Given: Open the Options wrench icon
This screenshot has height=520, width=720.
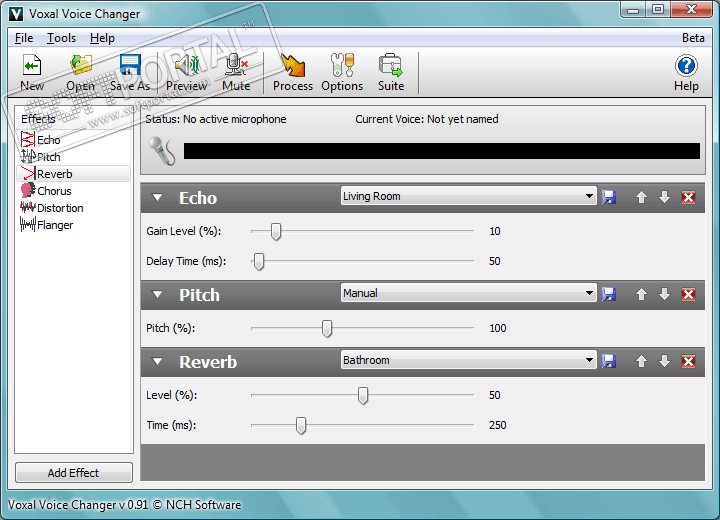Looking at the screenshot, I should 342,65.
